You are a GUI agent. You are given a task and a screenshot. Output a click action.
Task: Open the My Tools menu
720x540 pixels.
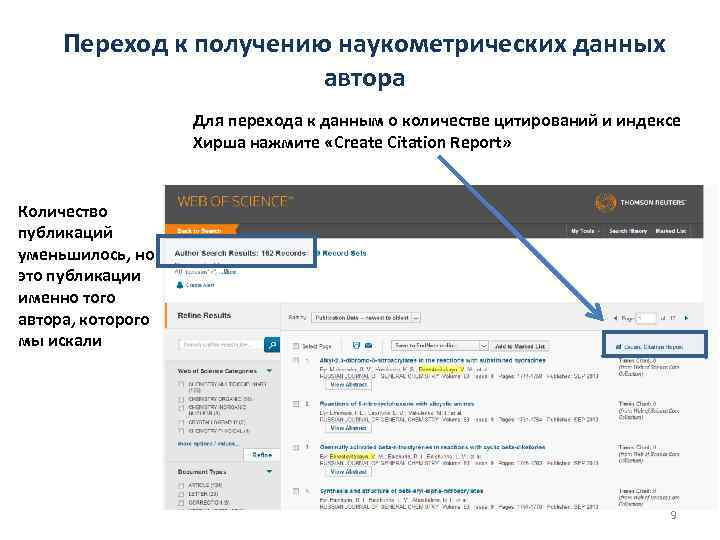tap(585, 231)
